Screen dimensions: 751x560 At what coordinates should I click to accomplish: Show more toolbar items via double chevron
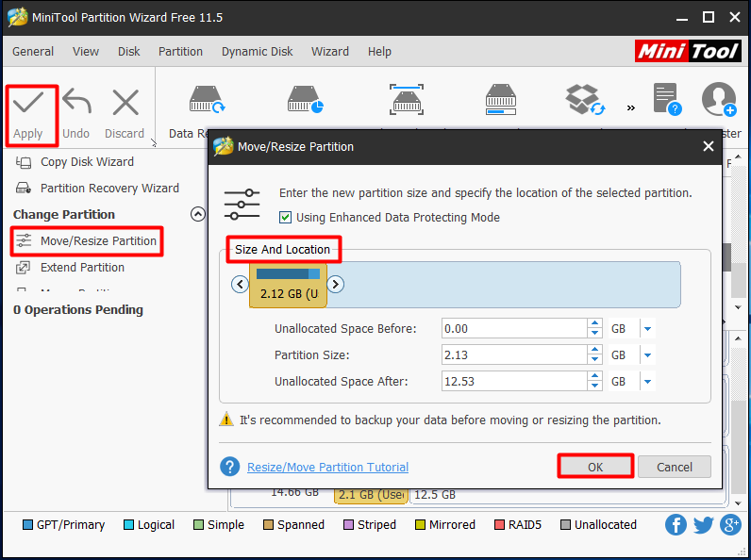pyautogui.click(x=631, y=107)
